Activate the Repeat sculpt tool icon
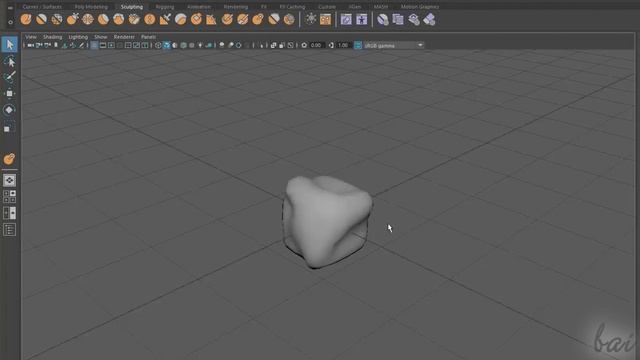 coord(150,19)
